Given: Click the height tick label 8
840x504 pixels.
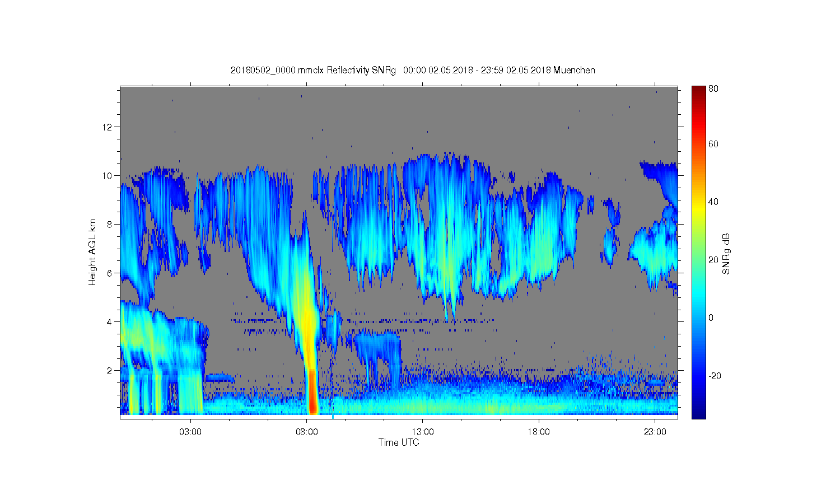Looking at the screenshot, I should [110, 225].
